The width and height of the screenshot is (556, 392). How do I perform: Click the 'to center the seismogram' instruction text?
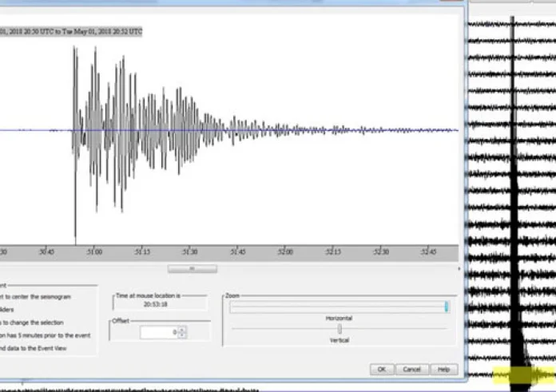[38, 297]
